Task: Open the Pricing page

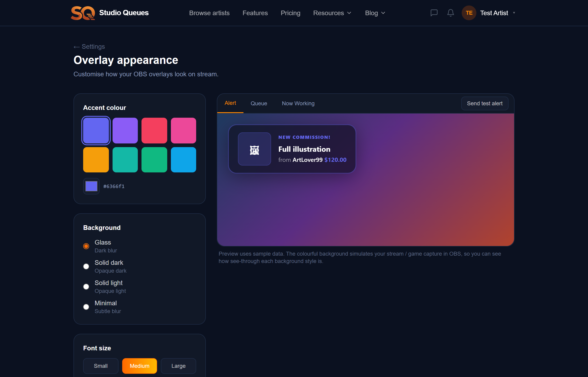Action: pyautogui.click(x=290, y=13)
